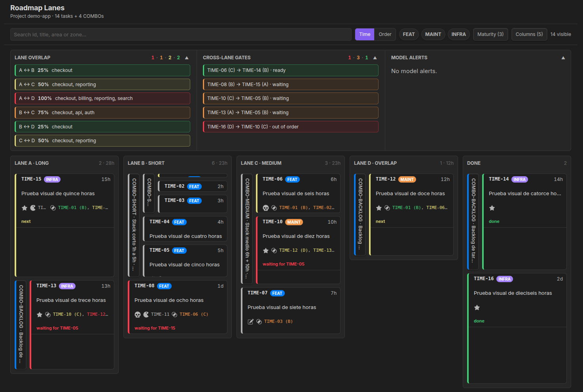Click the star icon on TIME-14 card
This screenshot has width=583, height=392.
[x=492, y=208]
